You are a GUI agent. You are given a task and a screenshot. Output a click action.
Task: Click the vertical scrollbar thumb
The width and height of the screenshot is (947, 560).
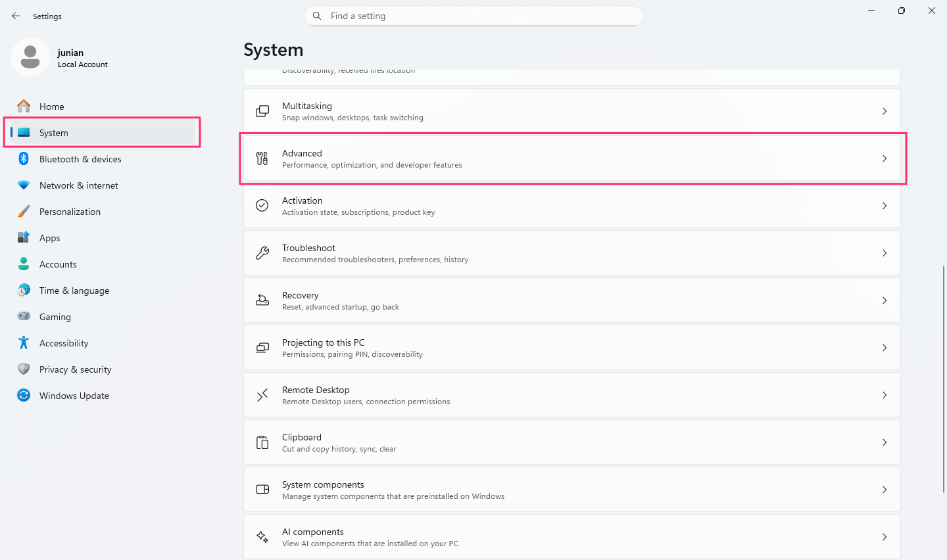[x=944, y=379]
